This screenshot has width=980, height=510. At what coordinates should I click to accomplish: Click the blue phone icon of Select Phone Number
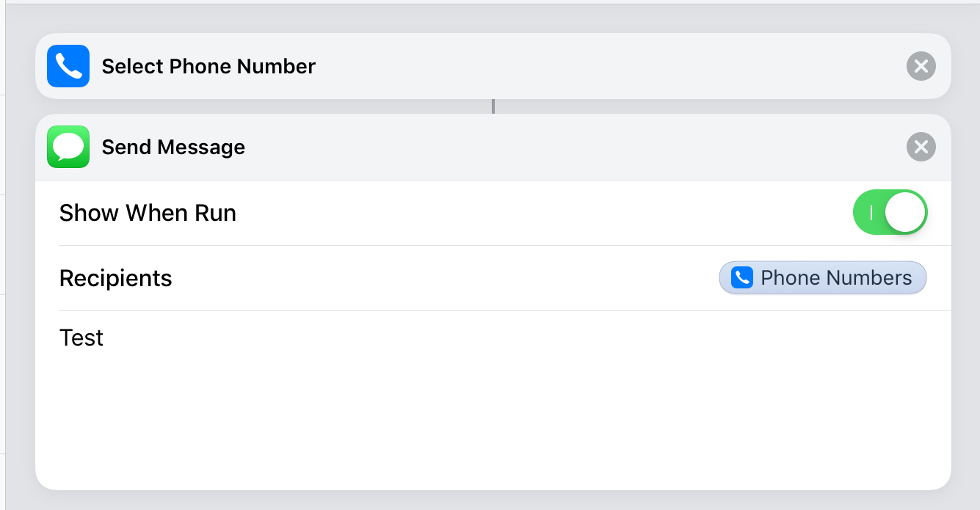68,66
